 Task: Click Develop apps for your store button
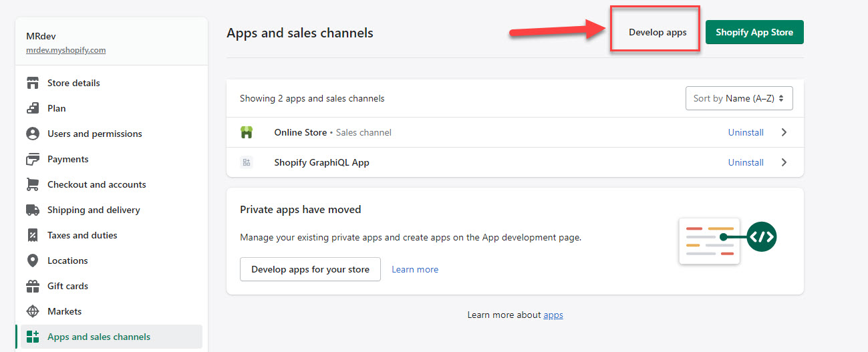coord(310,269)
